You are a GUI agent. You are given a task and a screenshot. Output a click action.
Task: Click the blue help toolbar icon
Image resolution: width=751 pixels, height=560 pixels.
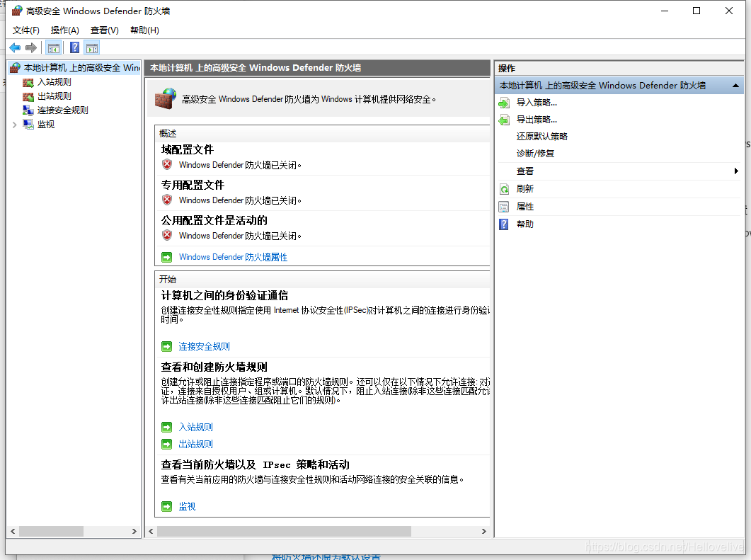coord(75,48)
